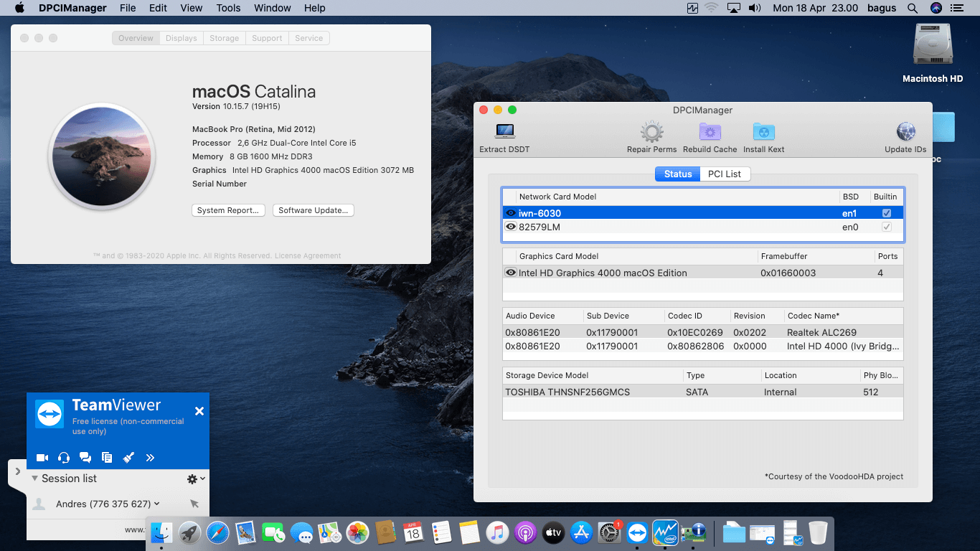This screenshot has width=980, height=551.
Task: Click Intel Power Gadget dock icon
Action: pos(665,532)
